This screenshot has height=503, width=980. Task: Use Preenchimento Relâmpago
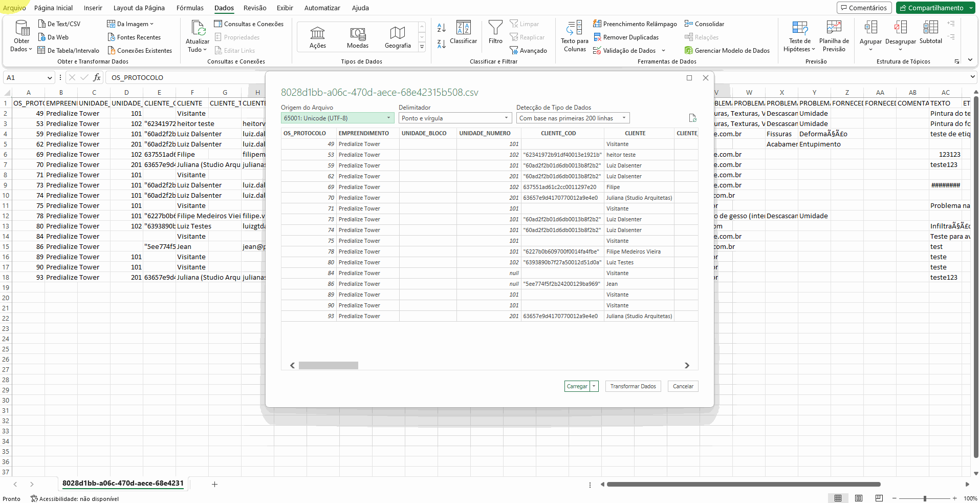point(635,24)
